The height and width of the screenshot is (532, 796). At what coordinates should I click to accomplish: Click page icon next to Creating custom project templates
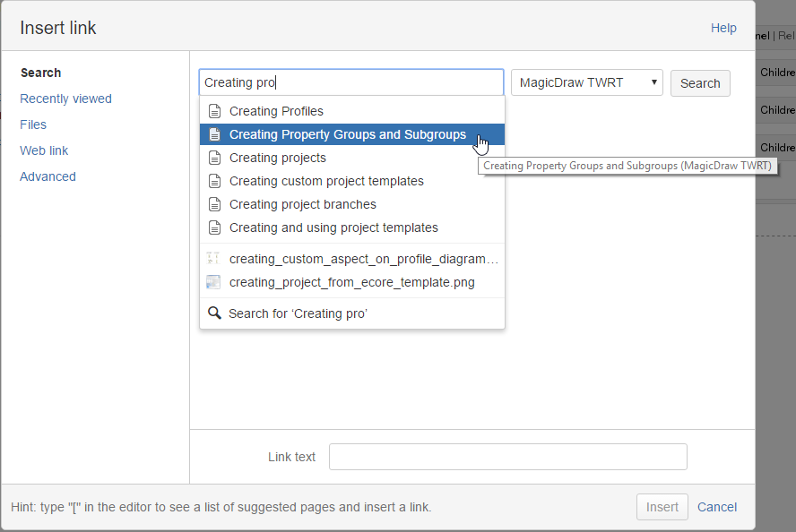pos(214,181)
